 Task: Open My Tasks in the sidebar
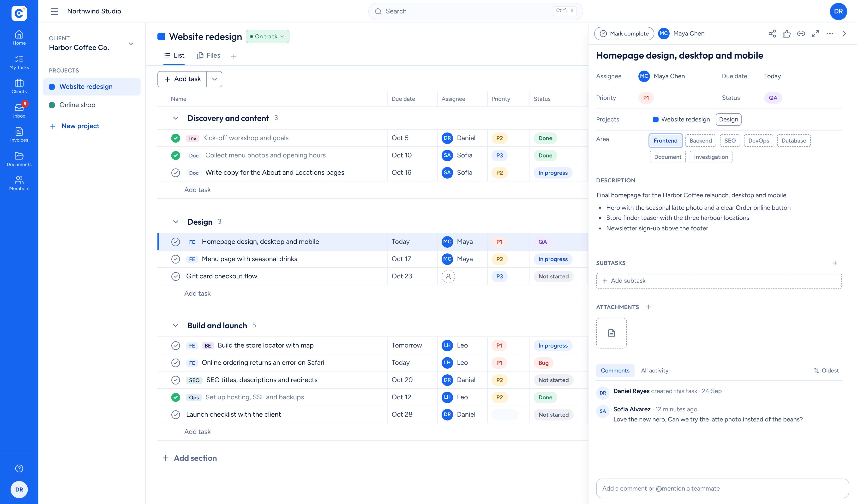[x=19, y=62]
